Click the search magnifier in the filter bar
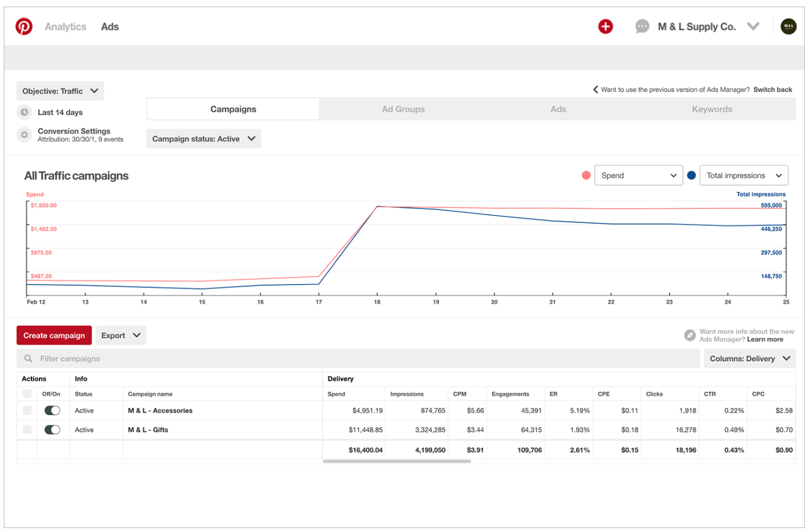This screenshot has width=809, height=532. point(27,358)
